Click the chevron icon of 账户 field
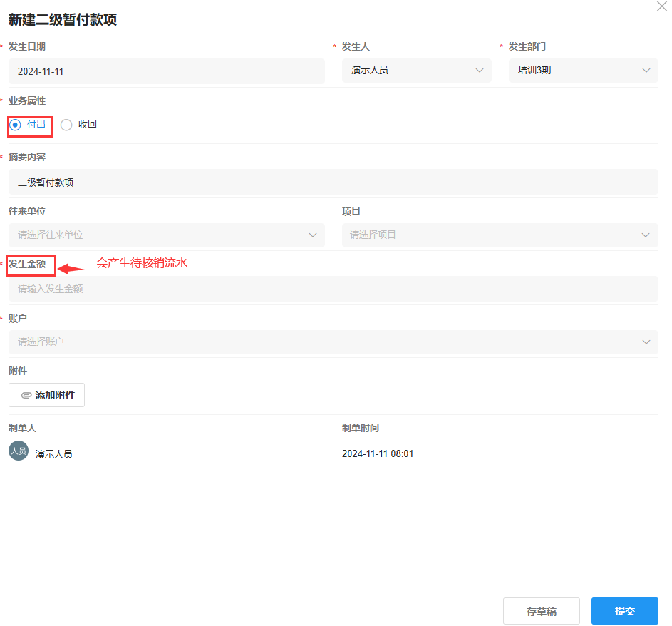672x626 pixels. [x=646, y=342]
